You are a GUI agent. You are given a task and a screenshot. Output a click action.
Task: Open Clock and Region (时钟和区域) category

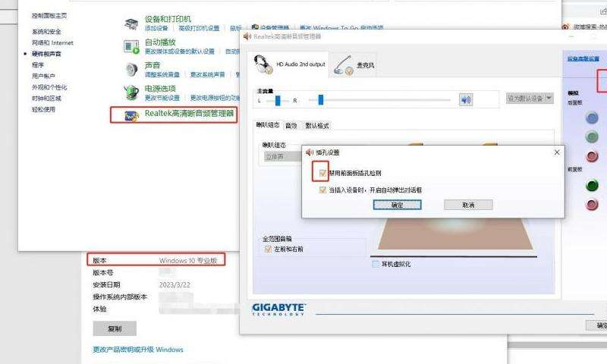coord(46,99)
